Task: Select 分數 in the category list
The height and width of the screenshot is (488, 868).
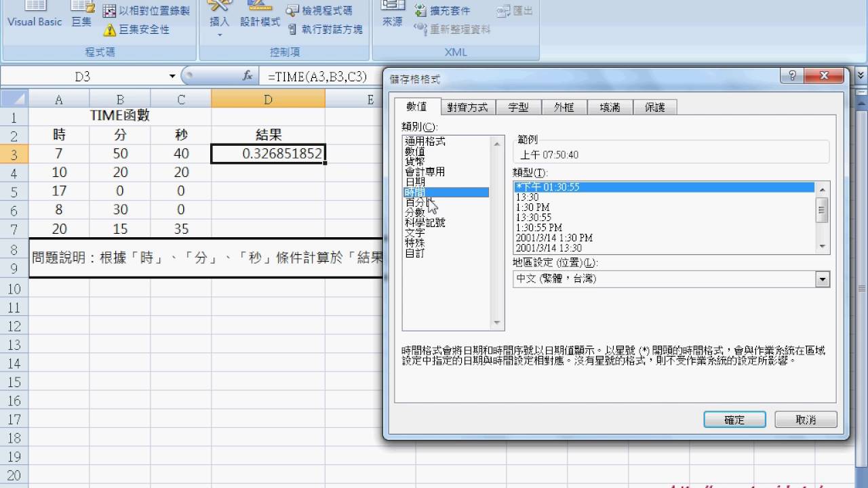Action: (x=446, y=213)
